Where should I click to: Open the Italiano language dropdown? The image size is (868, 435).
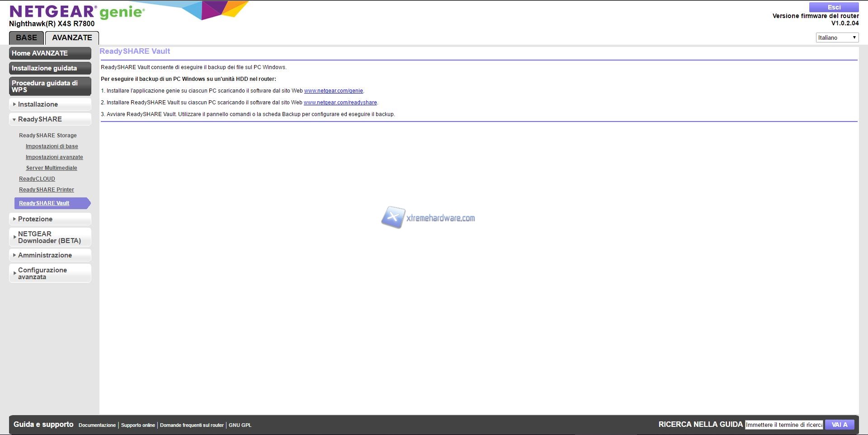pyautogui.click(x=837, y=37)
